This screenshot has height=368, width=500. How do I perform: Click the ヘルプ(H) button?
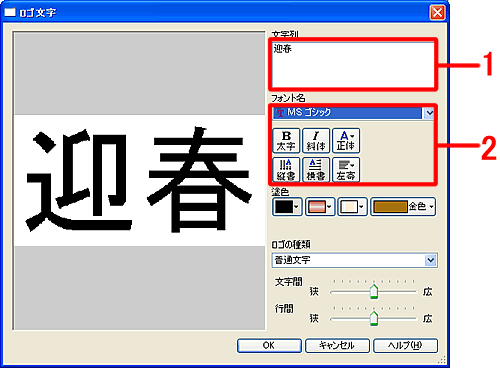click(405, 346)
